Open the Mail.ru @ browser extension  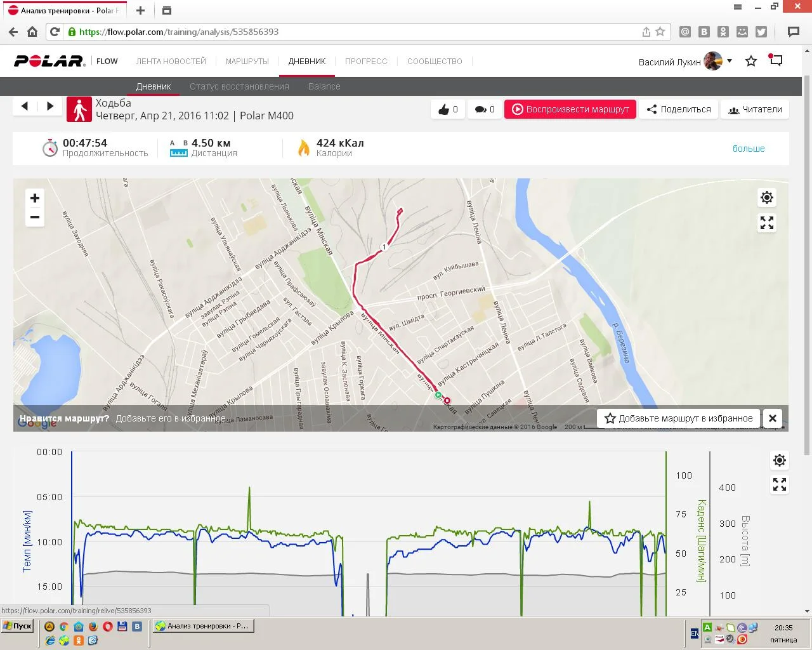click(x=685, y=32)
